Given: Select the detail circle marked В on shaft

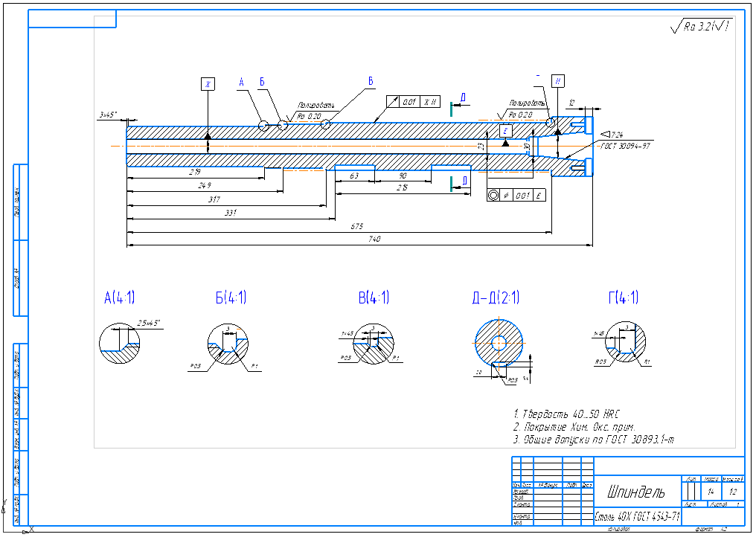Looking at the screenshot, I should [x=325, y=124].
